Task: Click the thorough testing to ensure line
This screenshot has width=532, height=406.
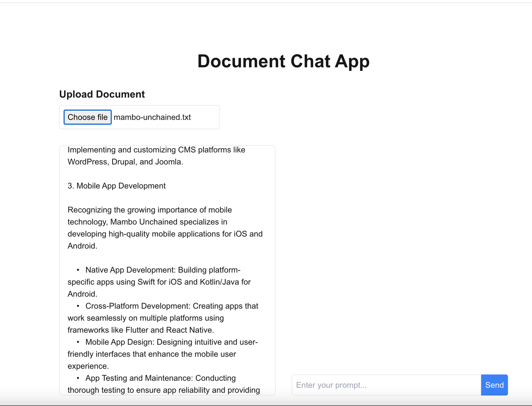Action: (x=164, y=390)
